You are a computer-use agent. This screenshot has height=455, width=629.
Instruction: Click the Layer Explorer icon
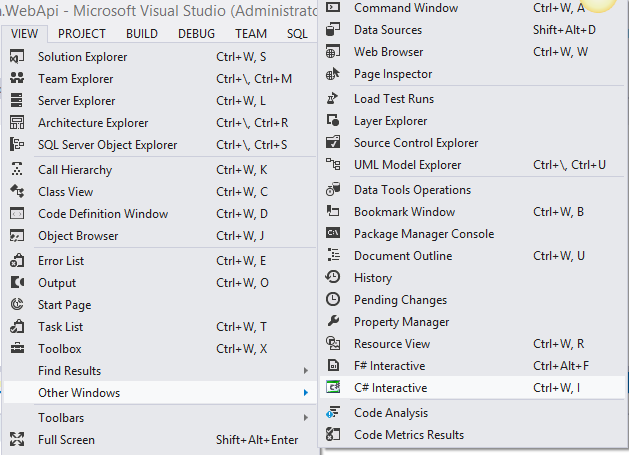[333, 120]
